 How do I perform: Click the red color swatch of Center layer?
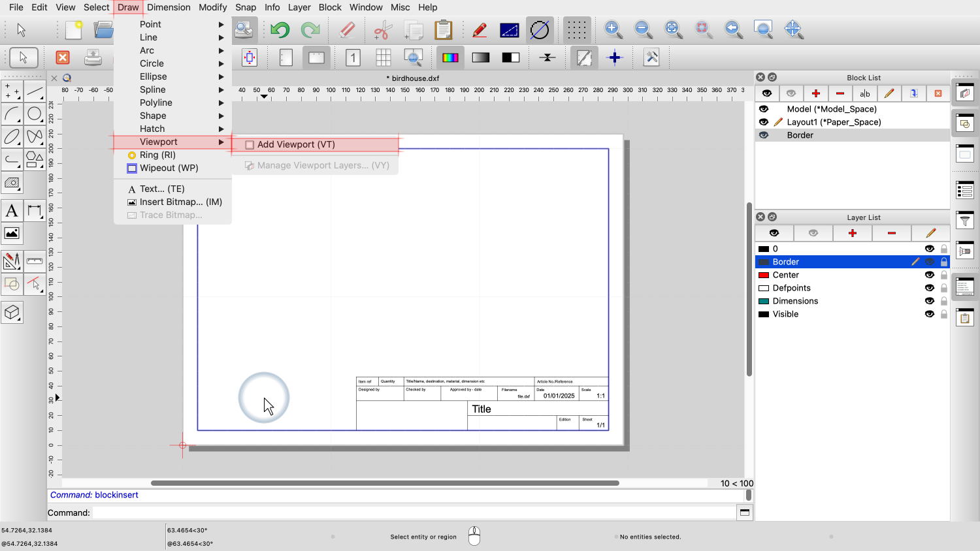click(x=763, y=275)
